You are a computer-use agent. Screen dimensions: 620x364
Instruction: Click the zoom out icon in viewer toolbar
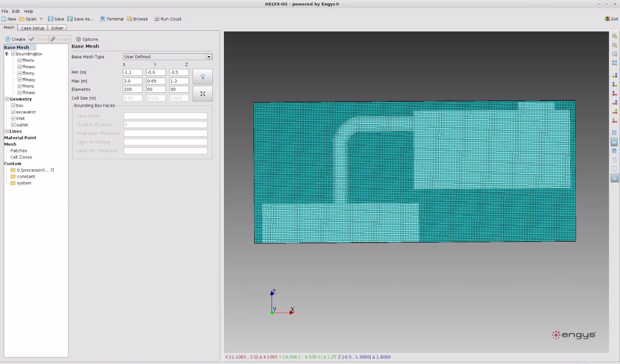click(615, 45)
